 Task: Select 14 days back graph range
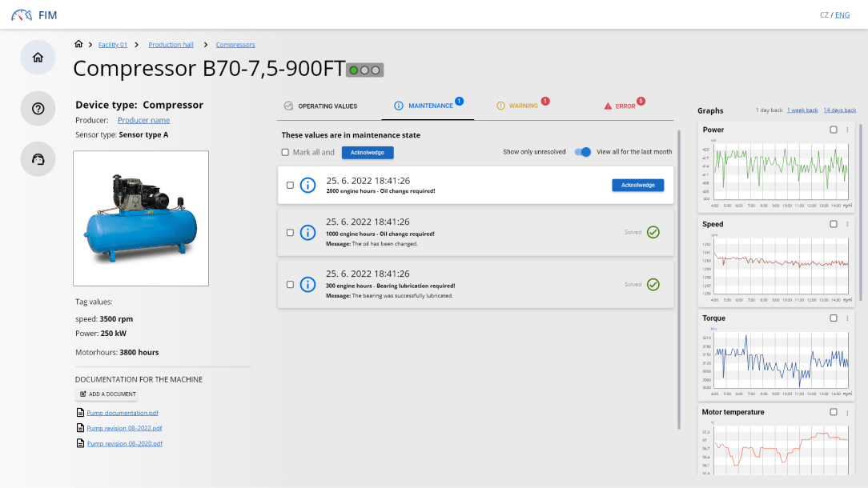(x=840, y=110)
